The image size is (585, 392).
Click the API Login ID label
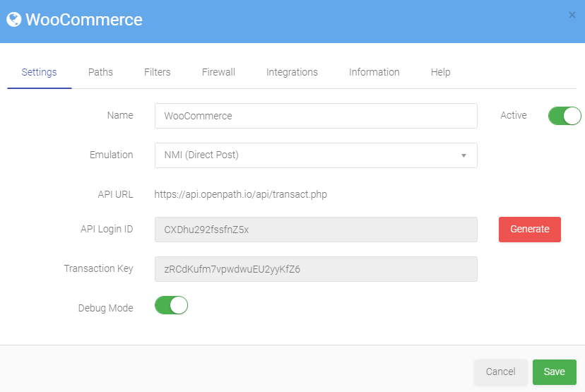pyautogui.click(x=107, y=229)
